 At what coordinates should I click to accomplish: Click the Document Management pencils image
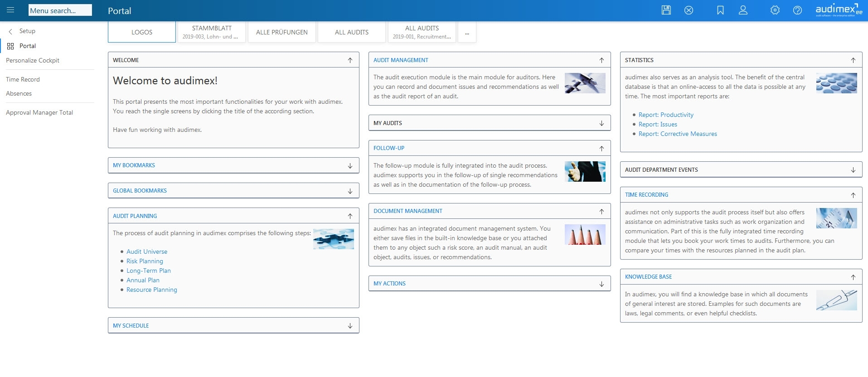pos(585,234)
